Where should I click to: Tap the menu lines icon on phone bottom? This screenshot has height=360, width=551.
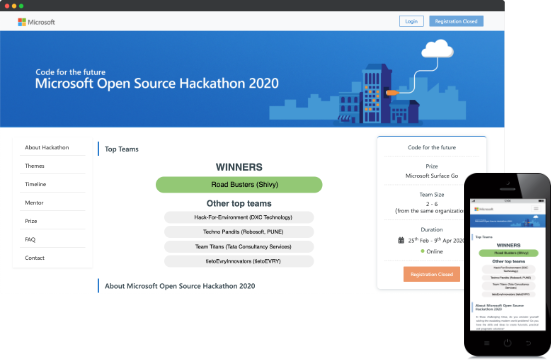click(487, 343)
